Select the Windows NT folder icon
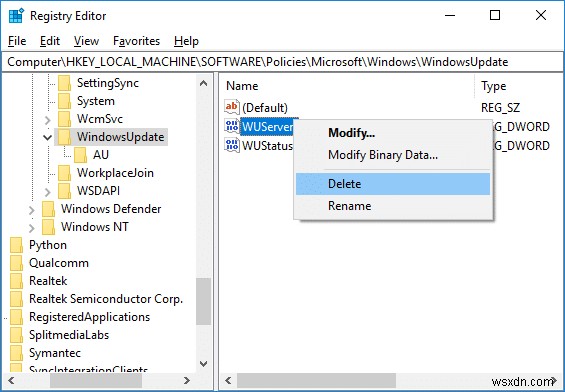 pos(49,227)
